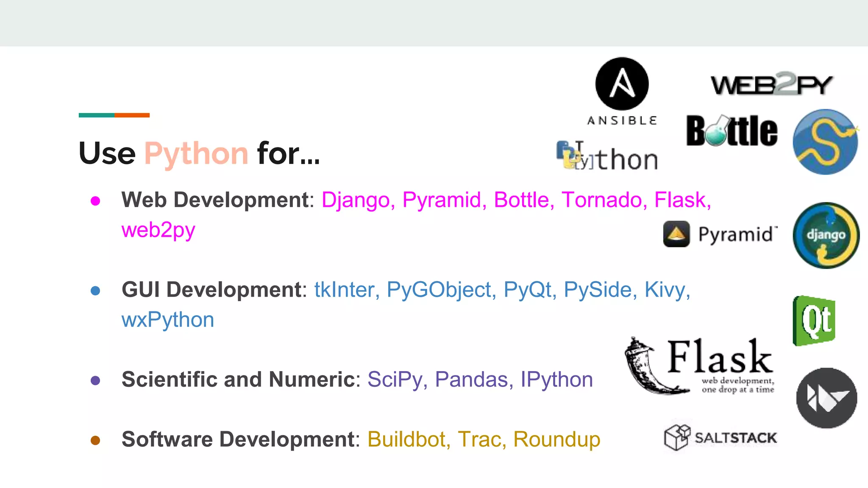Click "Flask," in the magenta list
Image resolution: width=868 pixels, height=488 pixels.
pos(683,200)
